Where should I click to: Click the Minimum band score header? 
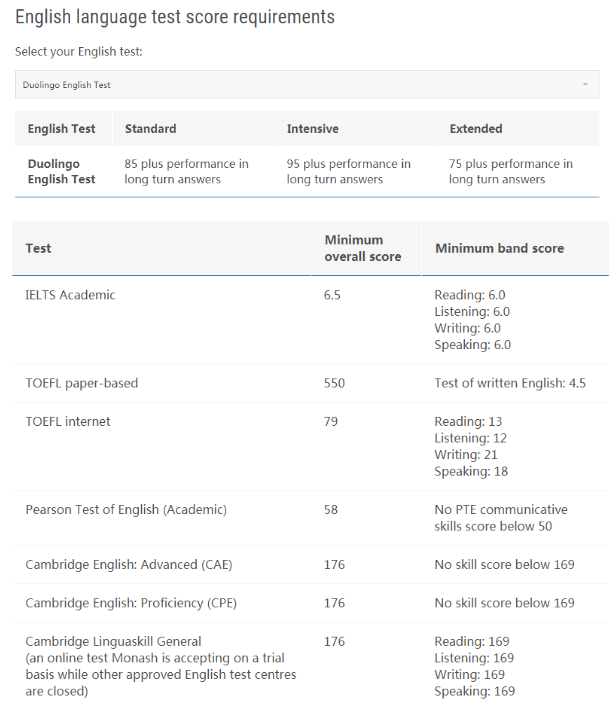[499, 248]
